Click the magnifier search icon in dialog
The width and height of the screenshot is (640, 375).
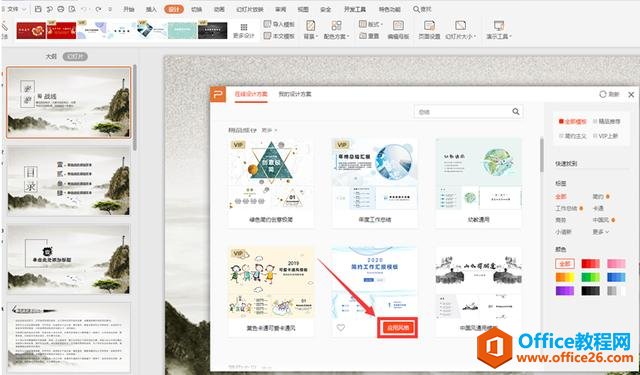pyautogui.click(x=516, y=111)
